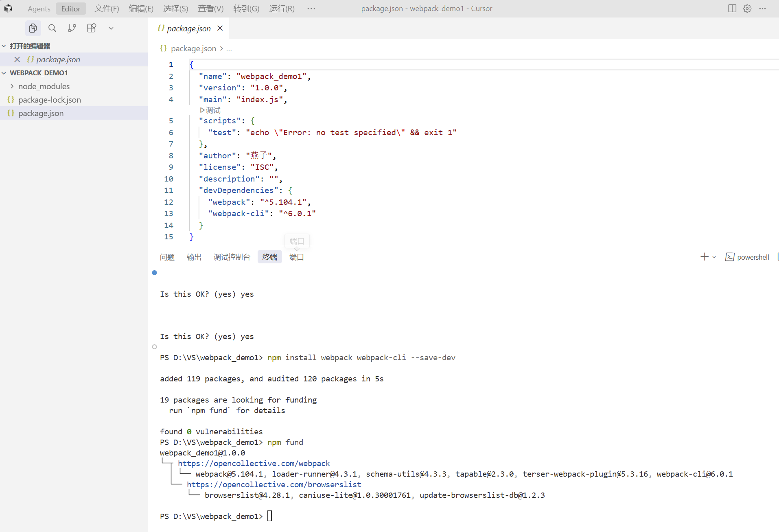The image size is (779, 532).
Task: Switch to the 调试控制台 panel tab
Action: pos(232,257)
